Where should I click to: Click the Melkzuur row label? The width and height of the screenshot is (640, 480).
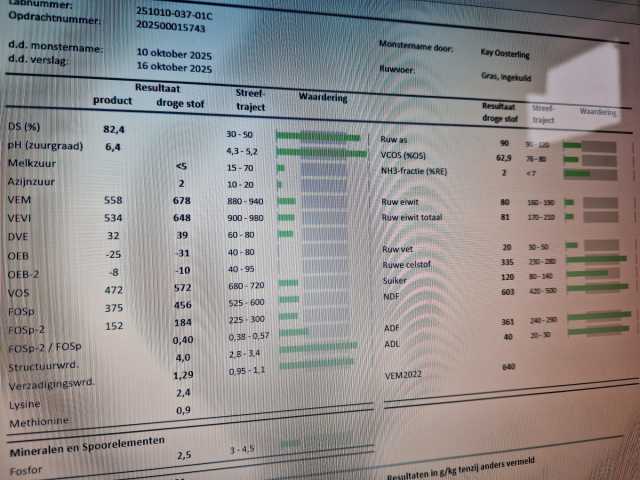(32, 163)
